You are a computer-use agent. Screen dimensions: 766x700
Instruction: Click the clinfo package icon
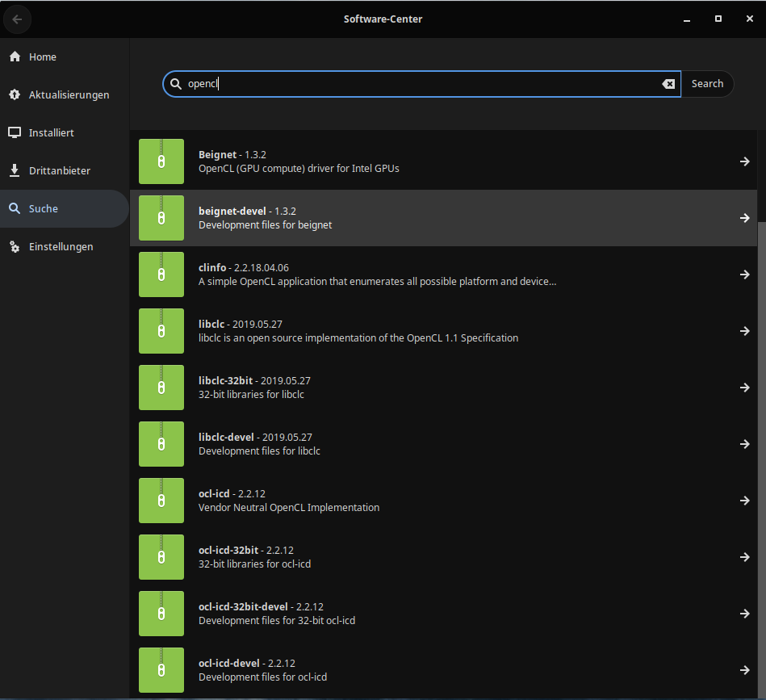(x=161, y=275)
